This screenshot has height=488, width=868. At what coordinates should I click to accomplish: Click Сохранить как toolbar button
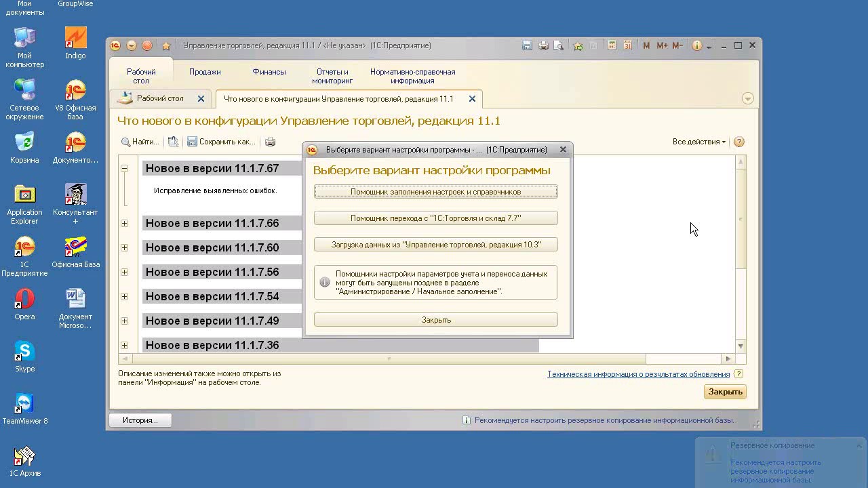[x=222, y=142]
